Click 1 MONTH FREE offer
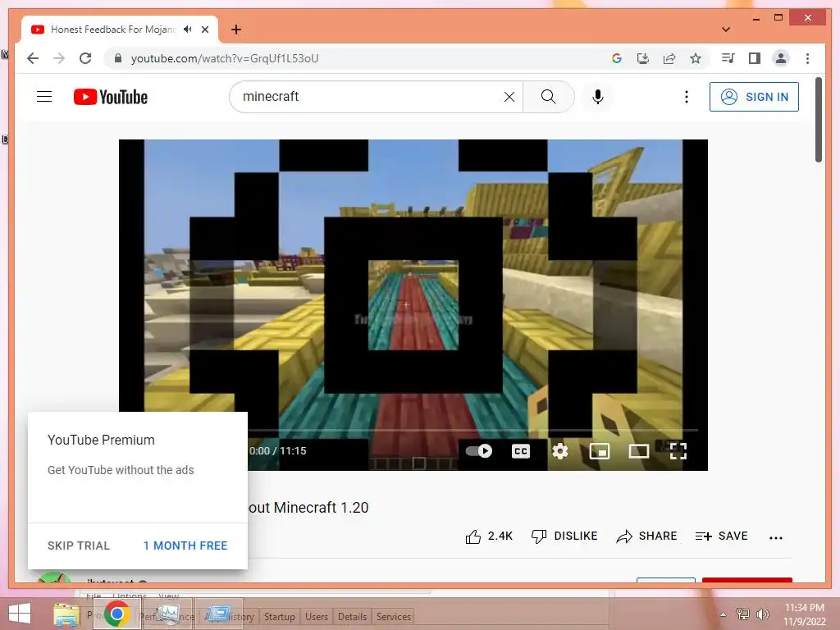 [185, 546]
